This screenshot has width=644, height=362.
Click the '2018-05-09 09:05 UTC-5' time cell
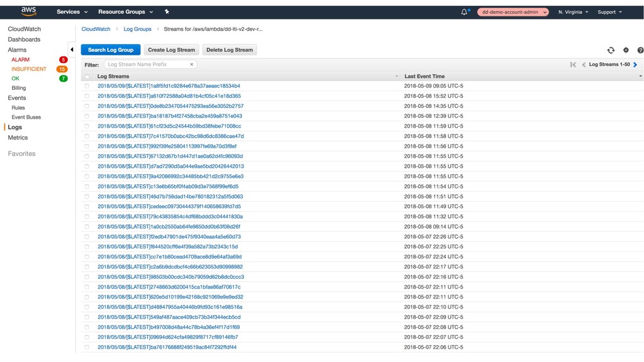pyautogui.click(x=434, y=86)
